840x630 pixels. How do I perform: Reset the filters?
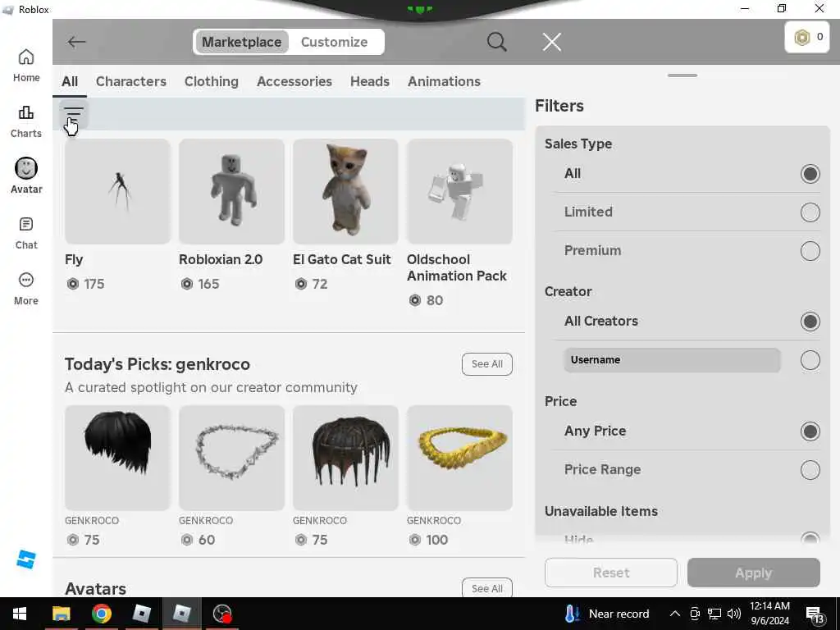610,573
